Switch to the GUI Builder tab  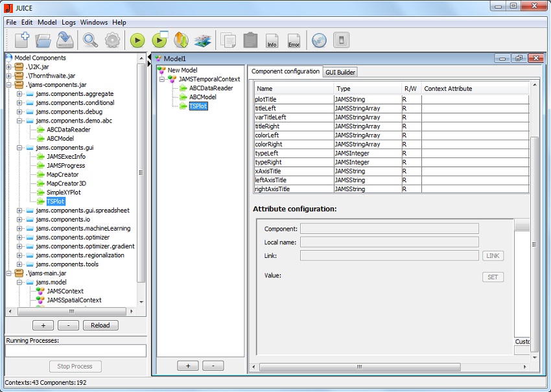coord(340,72)
